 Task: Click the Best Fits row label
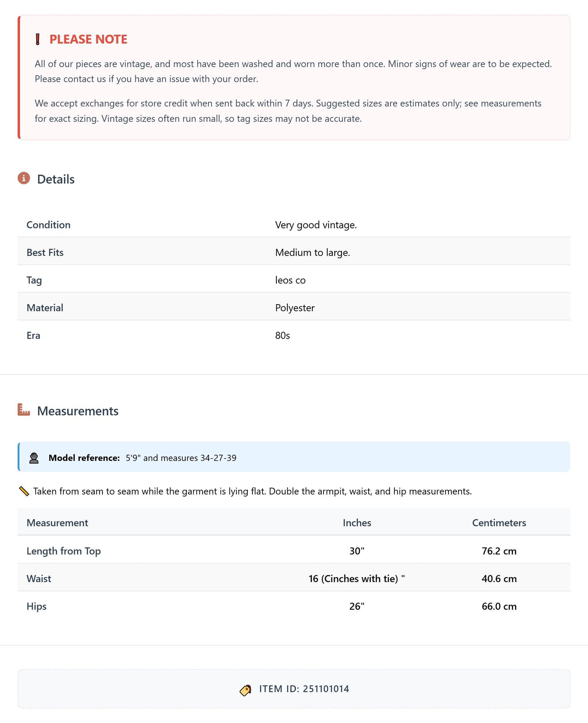coord(45,252)
